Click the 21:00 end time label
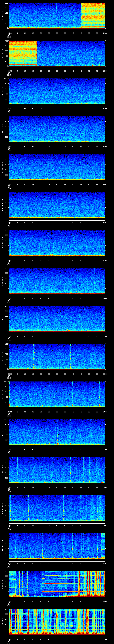This screenshot has width=114, height=644. (105, 298)
